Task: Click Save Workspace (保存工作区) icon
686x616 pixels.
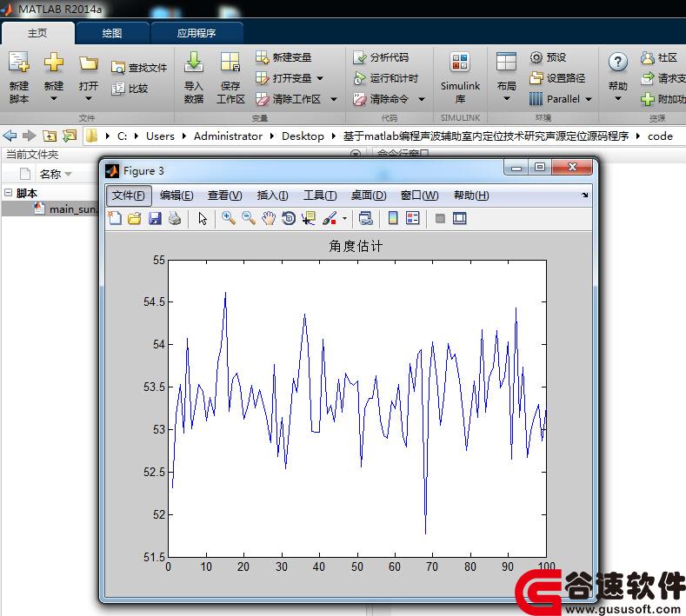Action: point(230,63)
